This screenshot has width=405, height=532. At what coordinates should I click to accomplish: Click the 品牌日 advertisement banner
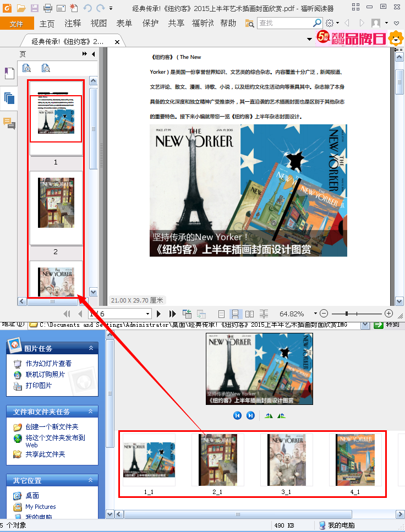[360, 39]
